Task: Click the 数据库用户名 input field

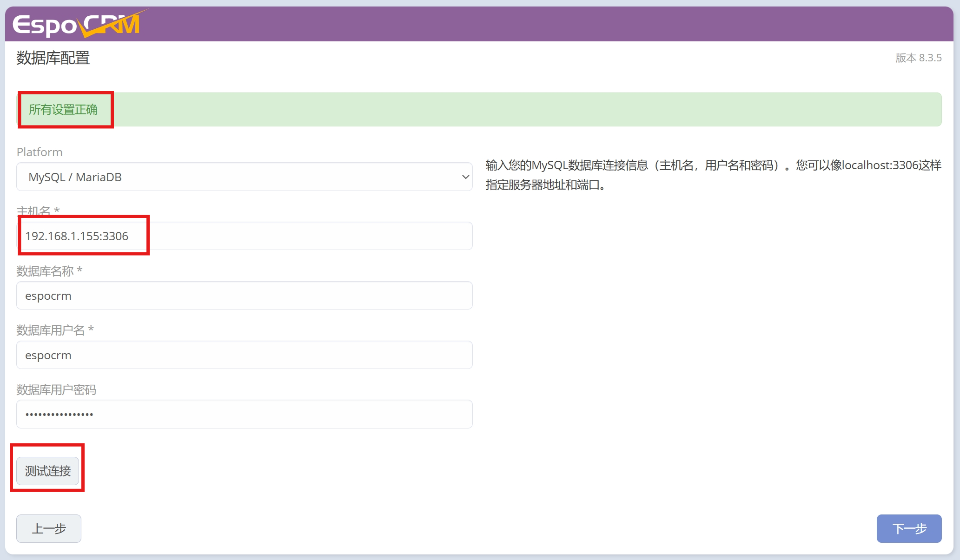Action: coord(244,355)
